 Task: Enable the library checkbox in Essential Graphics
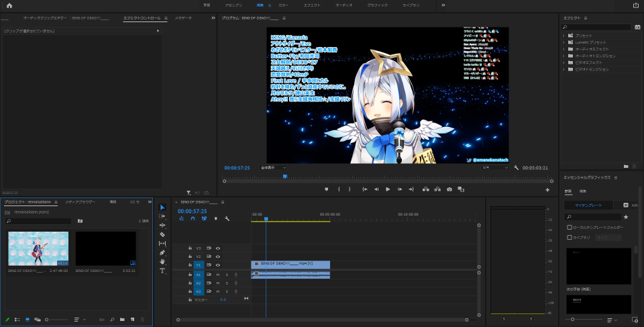click(x=570, y=238)
